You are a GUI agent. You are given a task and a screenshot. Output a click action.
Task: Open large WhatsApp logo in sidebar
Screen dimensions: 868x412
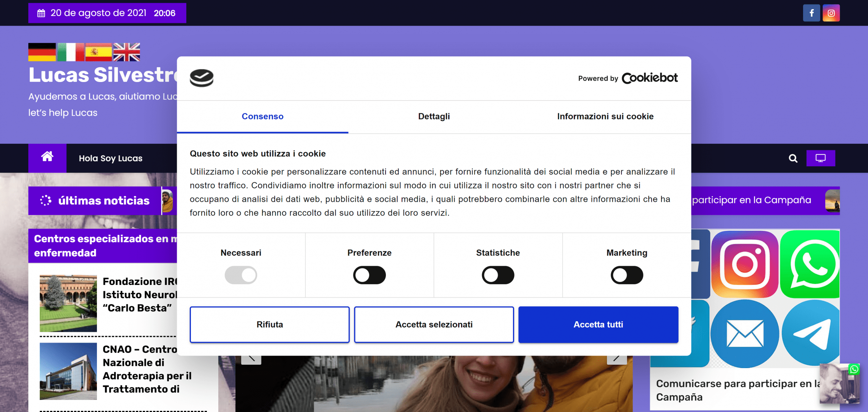coord(810,264)
